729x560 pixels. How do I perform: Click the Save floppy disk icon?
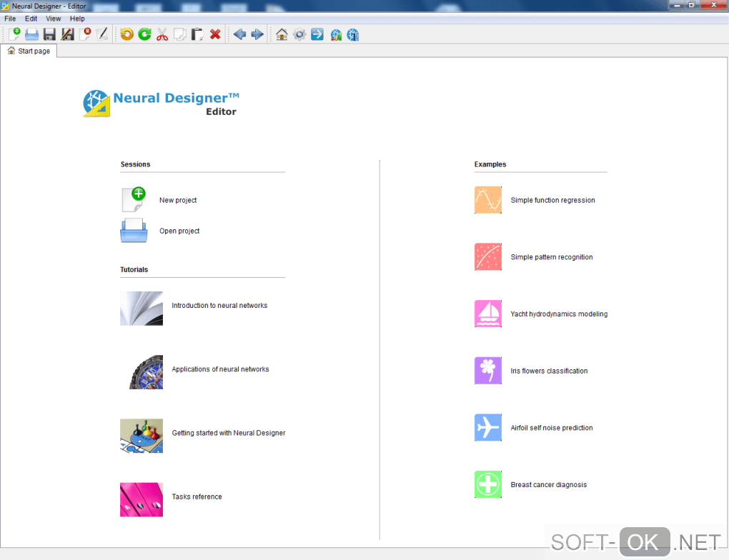pyautogui.click(x=49, y=34)
